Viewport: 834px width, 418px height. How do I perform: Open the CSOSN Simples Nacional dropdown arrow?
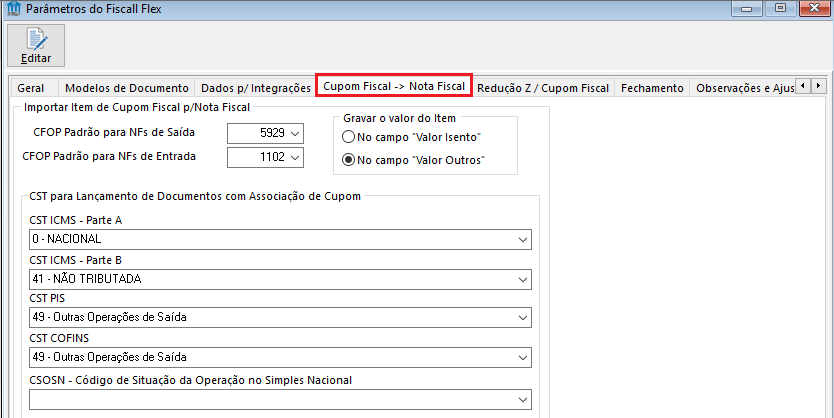point(523,400)
